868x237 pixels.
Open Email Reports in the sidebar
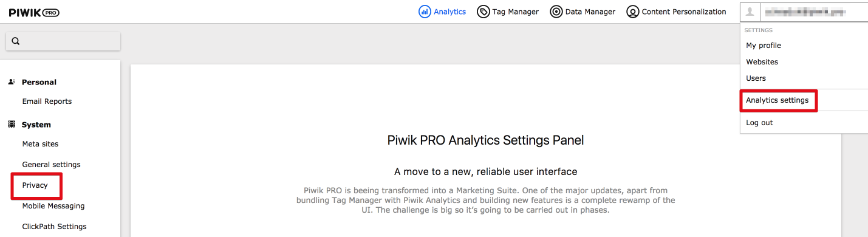click(47, 101)
